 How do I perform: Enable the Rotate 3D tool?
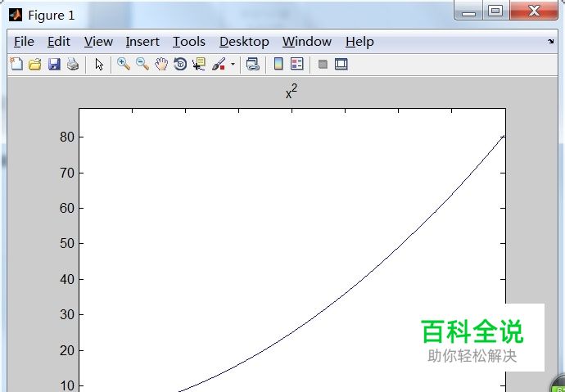pos(180,65)
